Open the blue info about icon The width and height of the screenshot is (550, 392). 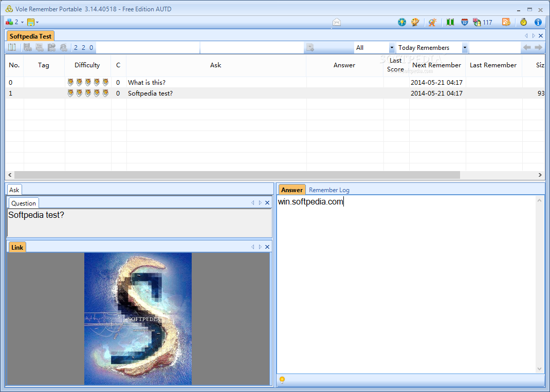538,23
